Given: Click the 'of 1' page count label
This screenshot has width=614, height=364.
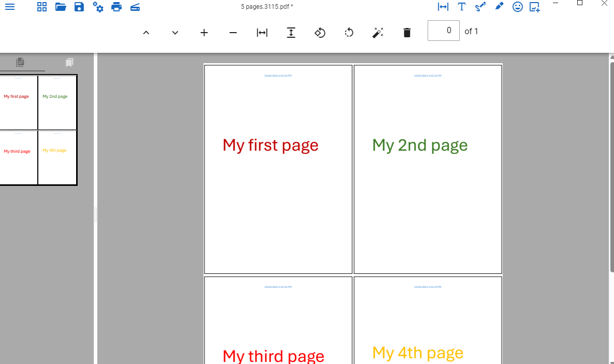Looking at the screenshot, I should [x=471, y=32].
